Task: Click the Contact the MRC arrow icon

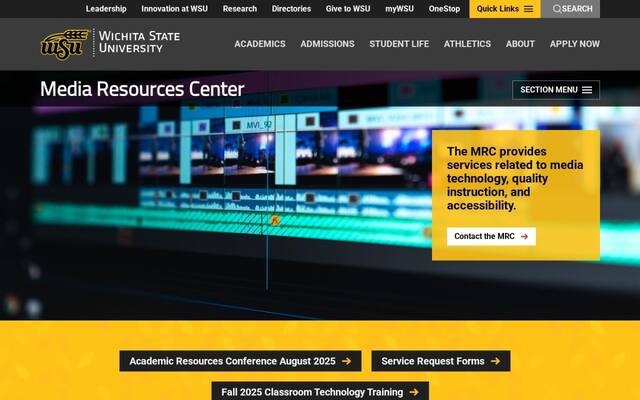Action: pyautogui.click(x=524, y=236)
